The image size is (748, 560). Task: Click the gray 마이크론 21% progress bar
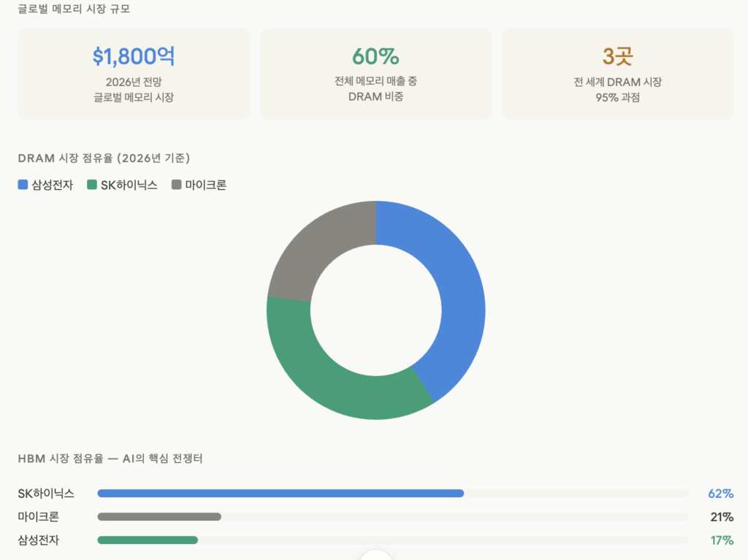click(159, 517)
